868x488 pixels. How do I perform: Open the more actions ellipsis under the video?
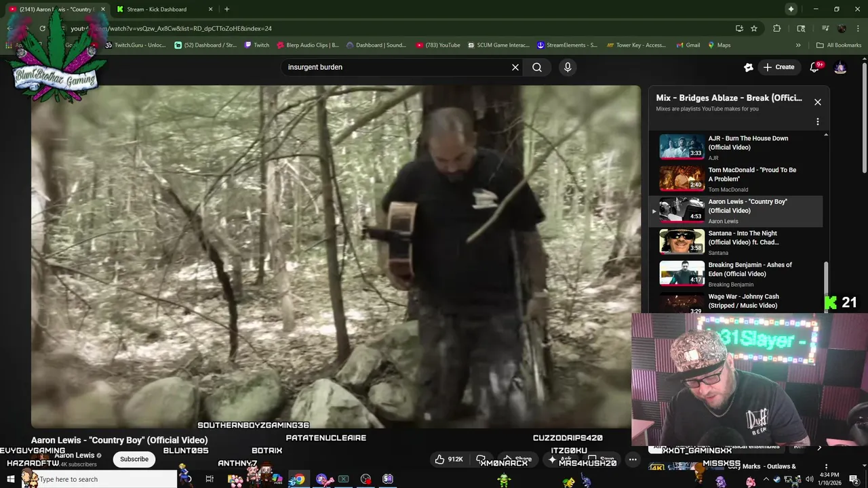633,459
